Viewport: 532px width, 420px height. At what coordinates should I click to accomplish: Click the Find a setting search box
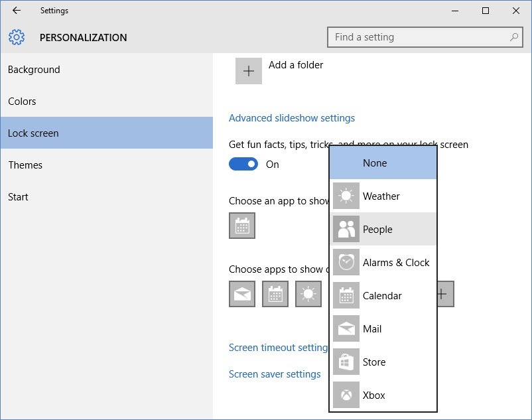click(x=425, y=37)
